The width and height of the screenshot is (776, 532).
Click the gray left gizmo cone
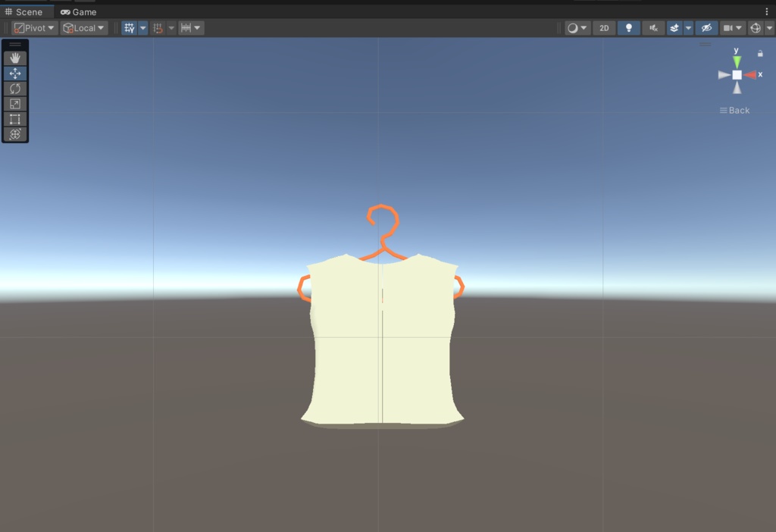click(x=724, y=75)
